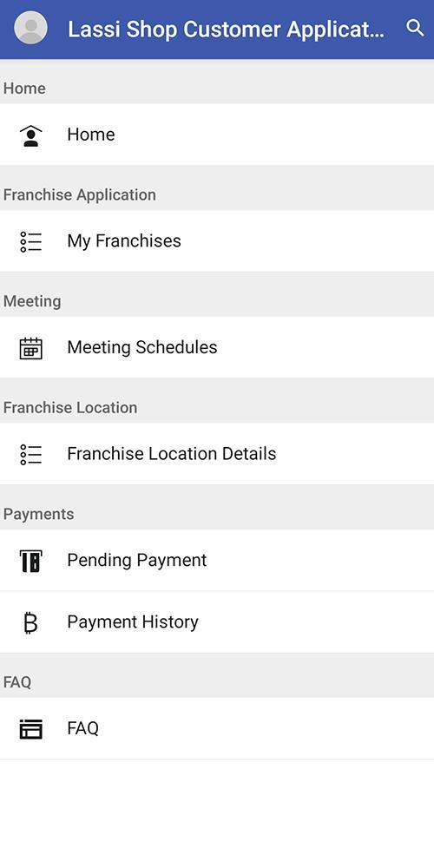434x868 pixels.
Task: Go to Franchise Location Details
Action: [217, 453]
